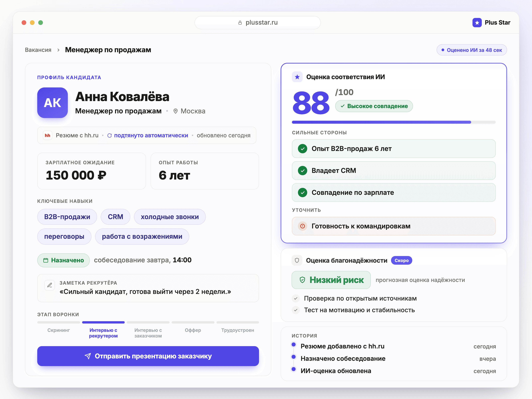Click the checkmark icon in Высокое совпадение badge

342,106
